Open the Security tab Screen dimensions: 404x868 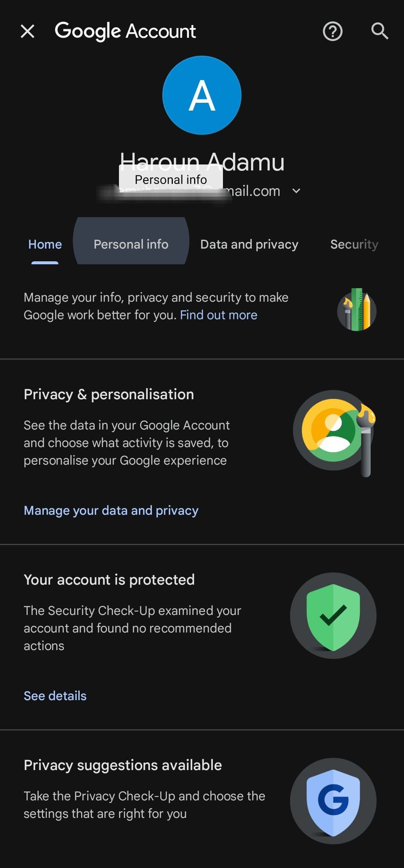[354, 244]
